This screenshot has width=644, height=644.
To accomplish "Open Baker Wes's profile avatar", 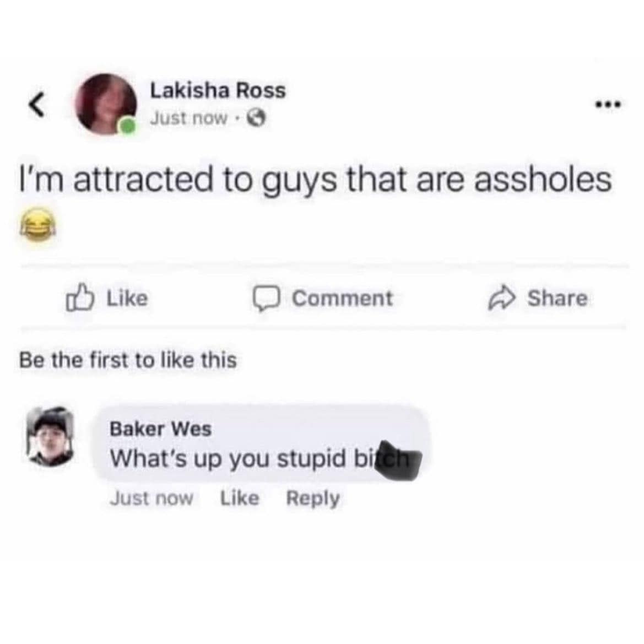I will click(x=51, y=436).
